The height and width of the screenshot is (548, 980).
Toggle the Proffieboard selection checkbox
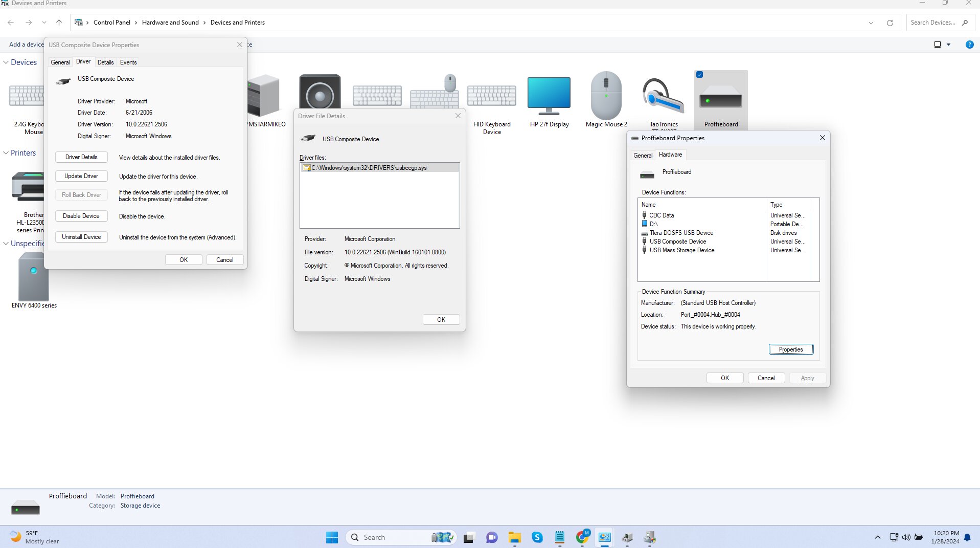[x=699, y=75]
